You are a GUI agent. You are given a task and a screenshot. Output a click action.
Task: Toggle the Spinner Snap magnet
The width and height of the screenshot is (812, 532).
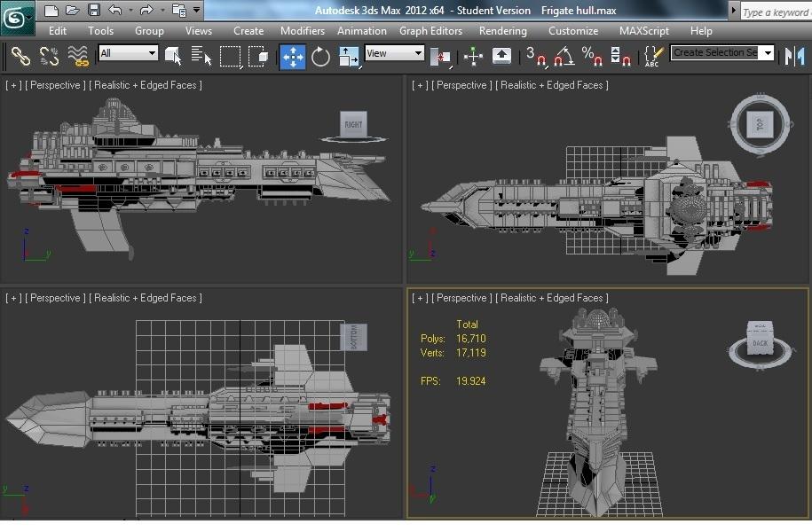(x=620, y=56)
